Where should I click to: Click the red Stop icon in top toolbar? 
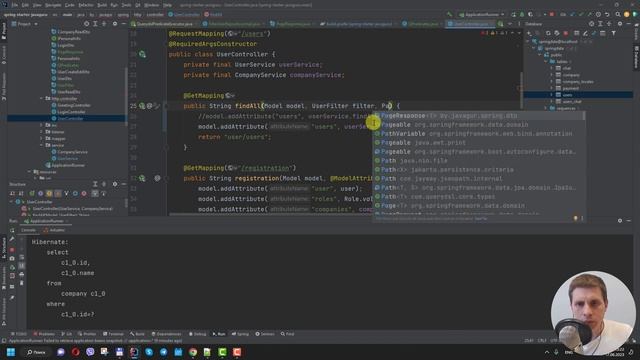[551, 14]
